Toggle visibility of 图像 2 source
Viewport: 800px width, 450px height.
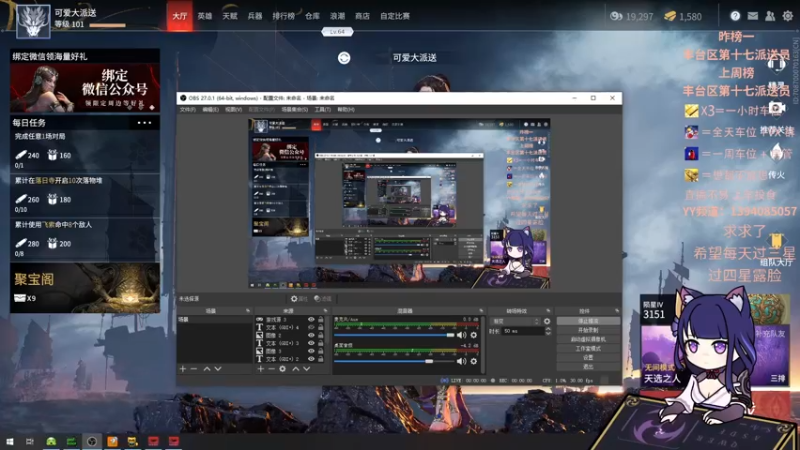311,335
